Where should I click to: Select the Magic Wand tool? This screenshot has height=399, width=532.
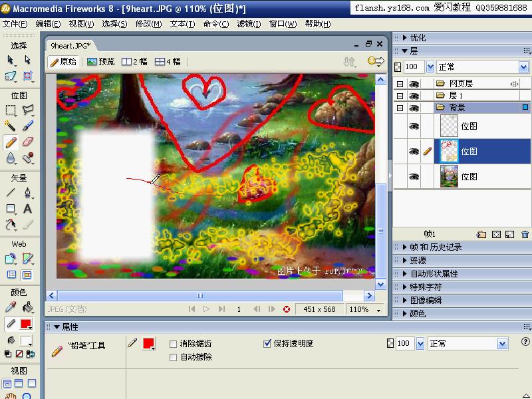pos(10,126)
